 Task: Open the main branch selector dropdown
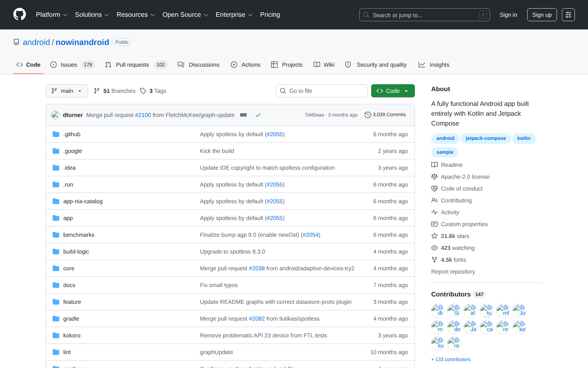coord(67,91)
